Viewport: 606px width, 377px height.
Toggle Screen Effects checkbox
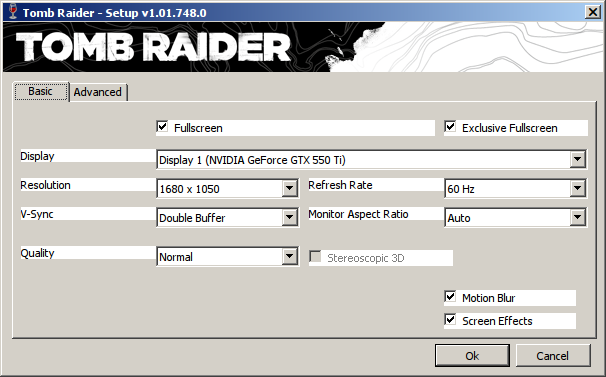[450, 319]
